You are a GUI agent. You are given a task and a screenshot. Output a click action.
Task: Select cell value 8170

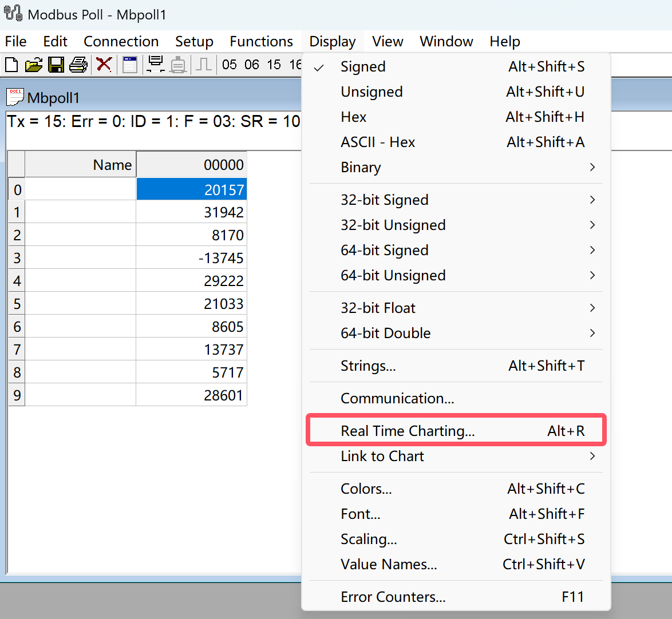[192, 235]
